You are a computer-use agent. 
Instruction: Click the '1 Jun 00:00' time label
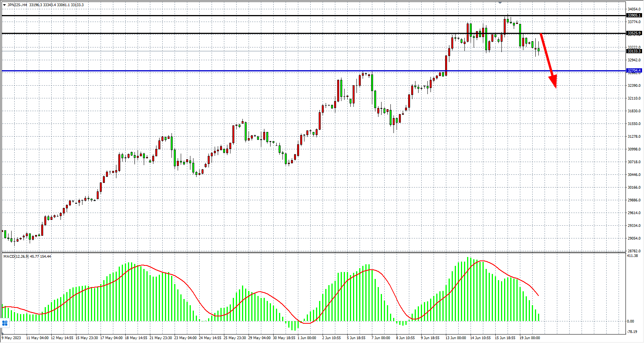click(307, 338)
